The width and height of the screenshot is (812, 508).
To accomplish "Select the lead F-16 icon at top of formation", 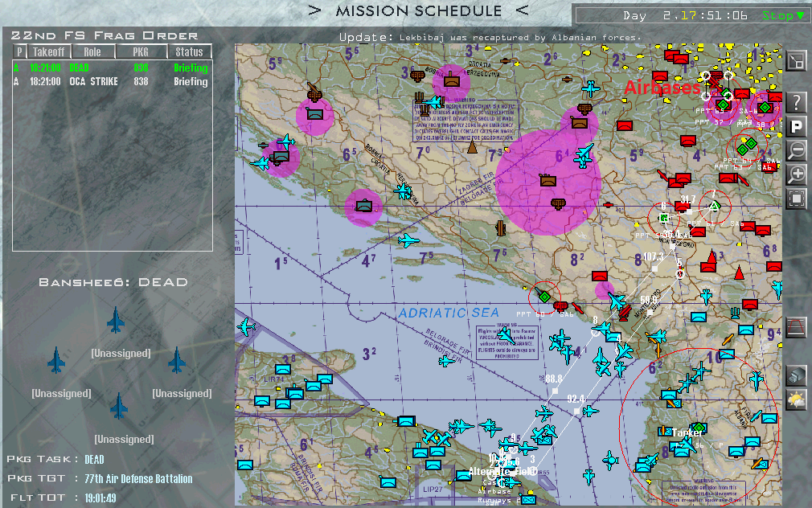I will tap(116, 319).
